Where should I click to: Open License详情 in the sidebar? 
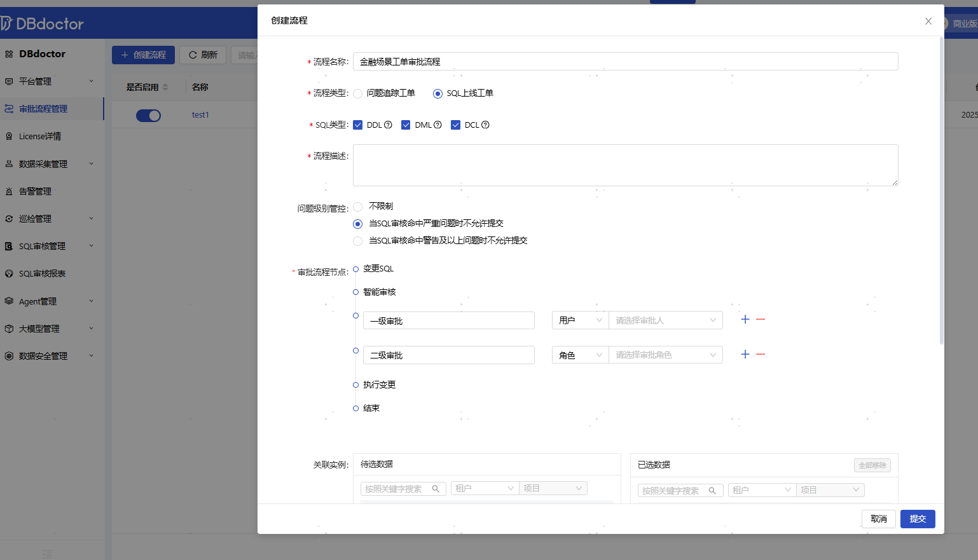40,137
